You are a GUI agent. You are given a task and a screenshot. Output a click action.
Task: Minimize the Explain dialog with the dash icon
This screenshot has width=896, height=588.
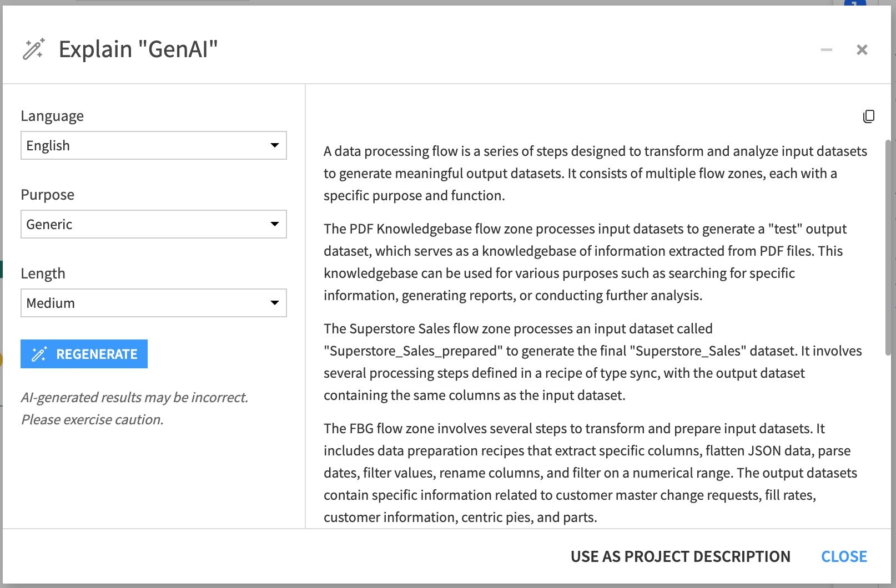(x=827, y=50)
